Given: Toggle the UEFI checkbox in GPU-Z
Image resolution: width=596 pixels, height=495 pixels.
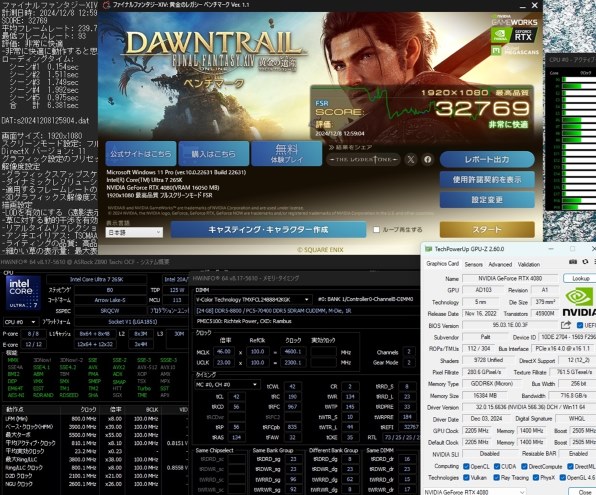Looking at the screenshot, I should pos(580,325).
